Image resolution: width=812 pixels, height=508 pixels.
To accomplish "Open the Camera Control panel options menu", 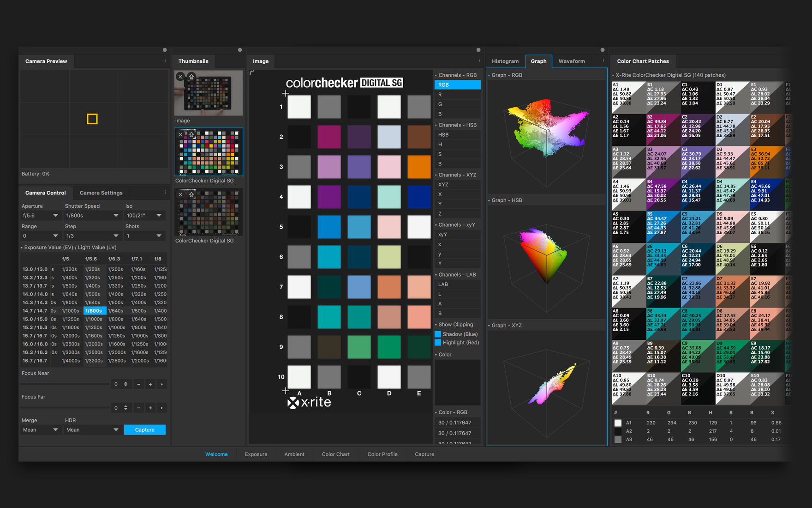I will pos(166,193).
